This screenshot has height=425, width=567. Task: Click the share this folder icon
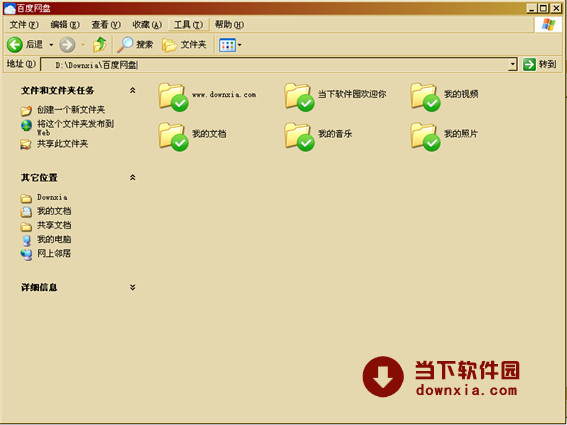click(x=26, y=144)
